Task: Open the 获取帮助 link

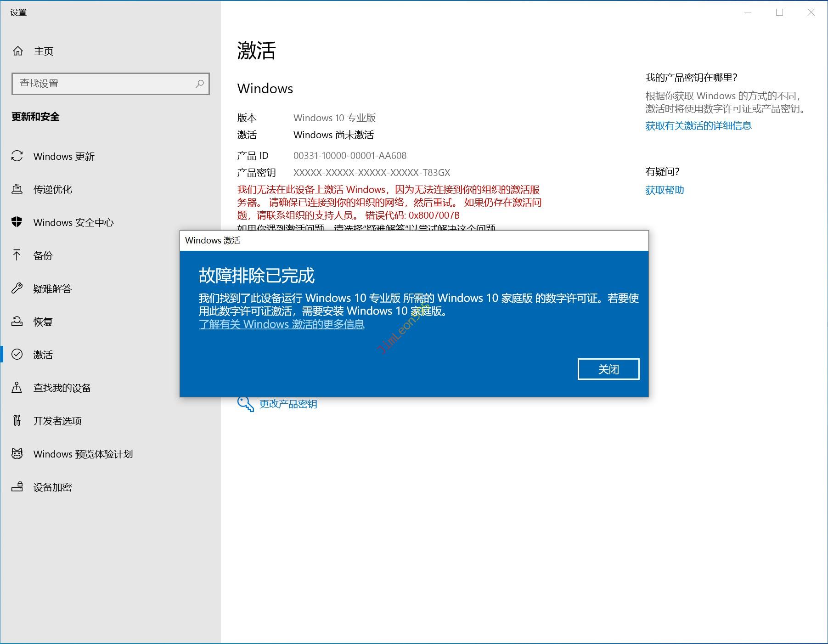Action: click(665, 190)
